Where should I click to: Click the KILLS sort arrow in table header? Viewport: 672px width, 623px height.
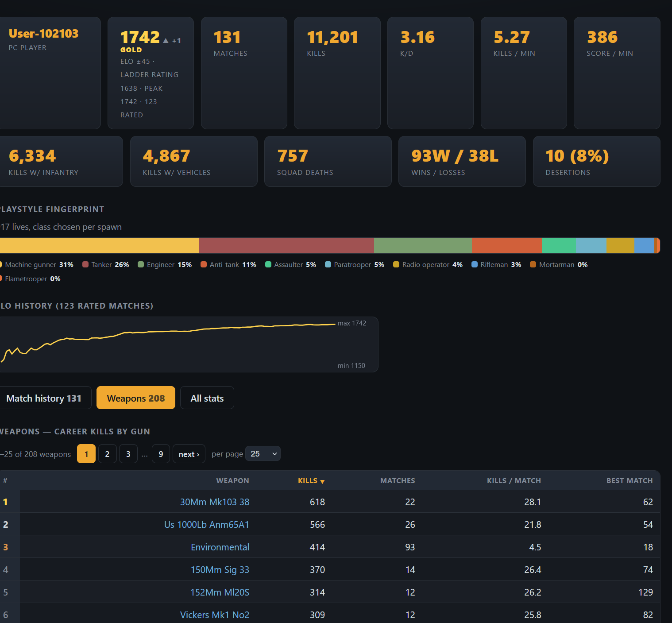tap(322, 481)
